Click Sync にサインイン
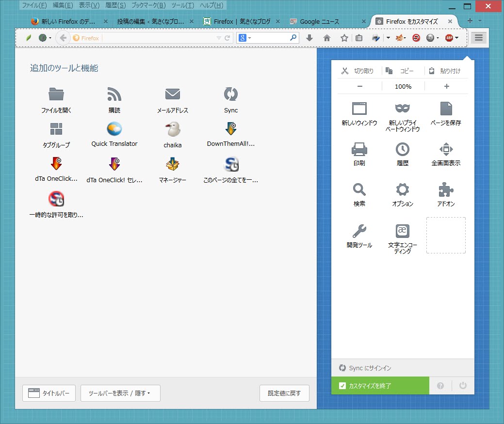 [x=365, y=368]
